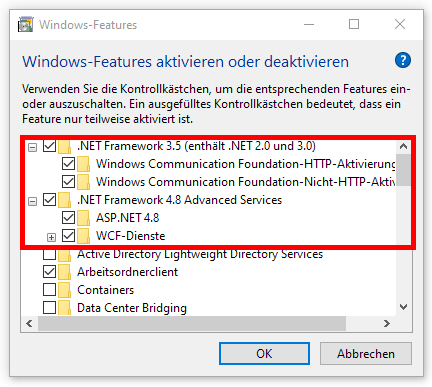The height and width of the screenshot is (387, 432).
Task: Click the Arbeitsordnerclient folder icon
Action: pyautogui.click(x=64, y=272)
